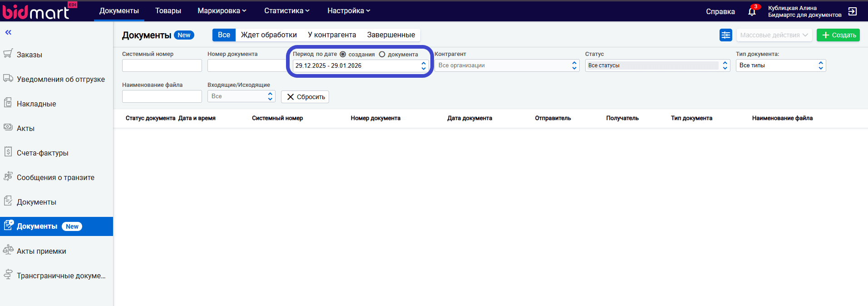Collapse the sidebar with double-chevron icon

(8, 32)
